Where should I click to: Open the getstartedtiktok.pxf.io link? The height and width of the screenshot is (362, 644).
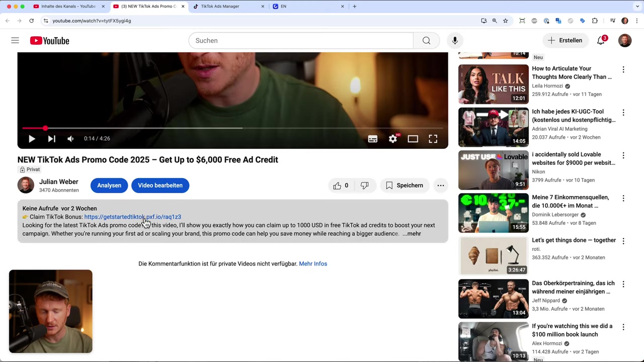[x=132, y=217]
